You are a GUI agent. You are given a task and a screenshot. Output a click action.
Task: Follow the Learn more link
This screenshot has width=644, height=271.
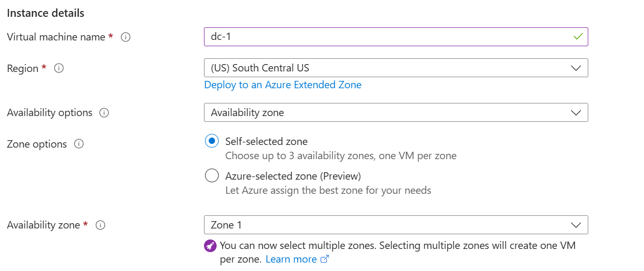pyautogui.click(x=291, y=259)
